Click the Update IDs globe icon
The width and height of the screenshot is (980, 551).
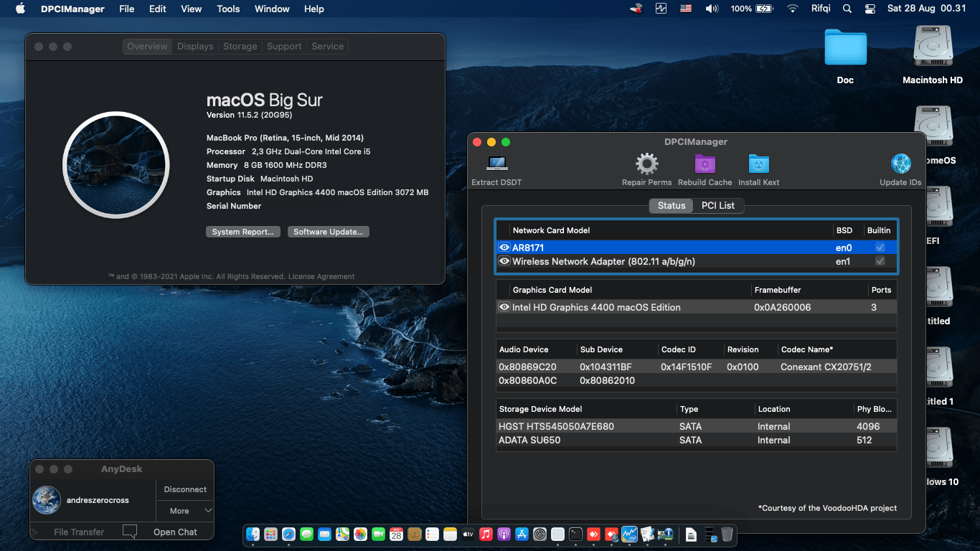pyautogui.click(x=900, y=164)
